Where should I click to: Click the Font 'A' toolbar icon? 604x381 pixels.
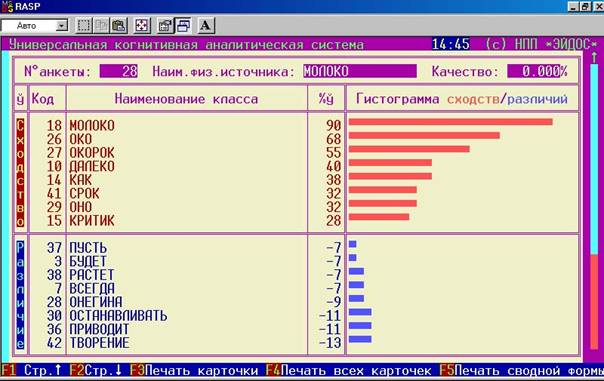pyautogui.click(x=206, y=26)
